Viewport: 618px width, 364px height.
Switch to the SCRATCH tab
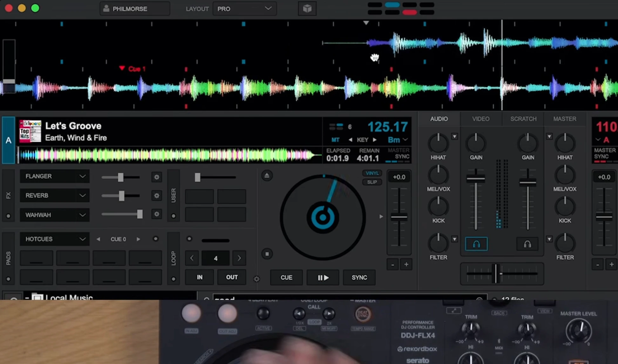(523, 119)
